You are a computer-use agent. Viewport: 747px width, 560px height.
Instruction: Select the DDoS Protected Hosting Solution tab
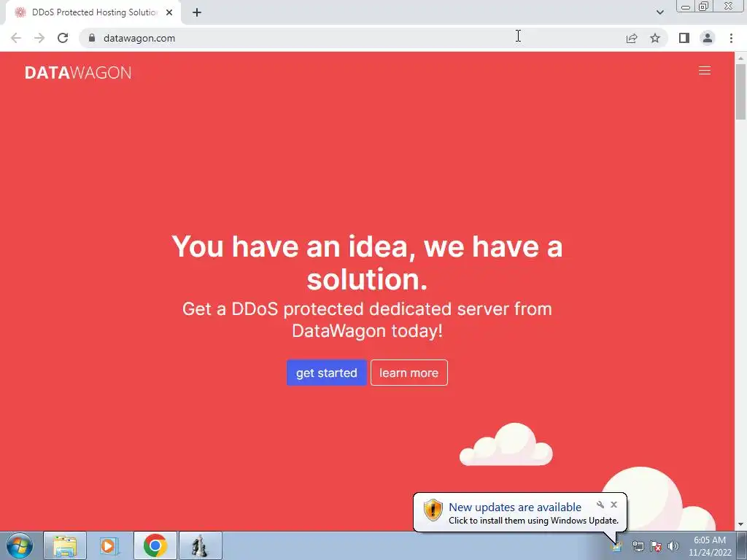[x=93, y=12]
